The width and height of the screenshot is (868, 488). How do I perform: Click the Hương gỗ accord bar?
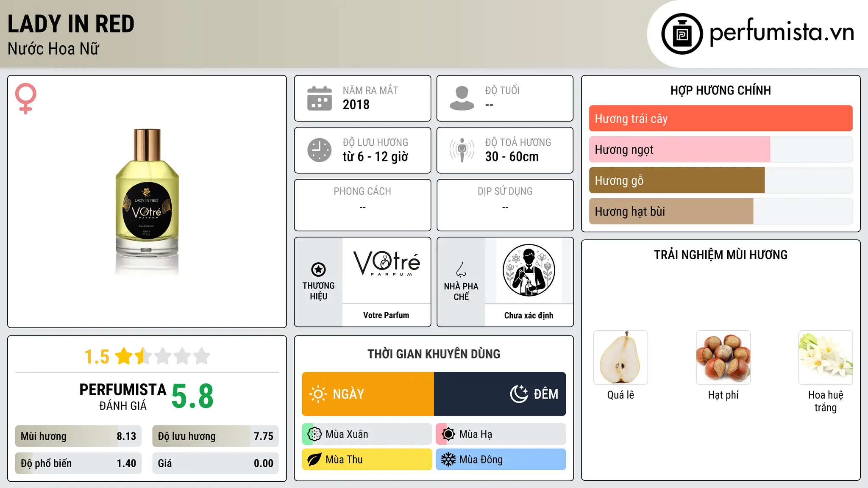tap(721, 180)
